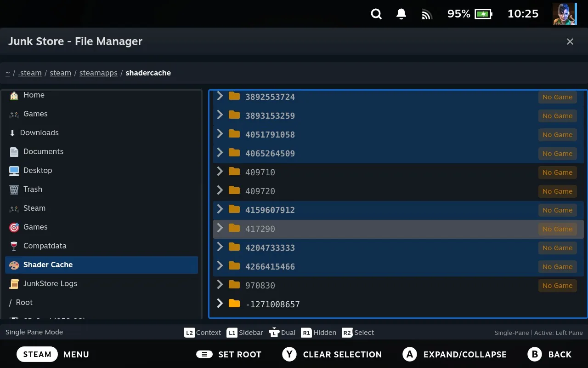Viewport: 588px width, 368px height.
Task: Toggle Dual pane mode hint
Action: pyautogui.click(x=282, y=333)
